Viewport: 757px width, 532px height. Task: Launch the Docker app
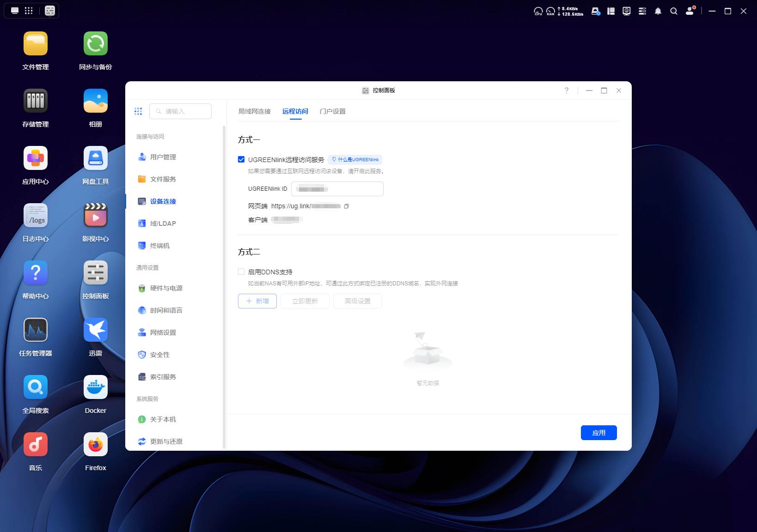click(x=96, y=387)
